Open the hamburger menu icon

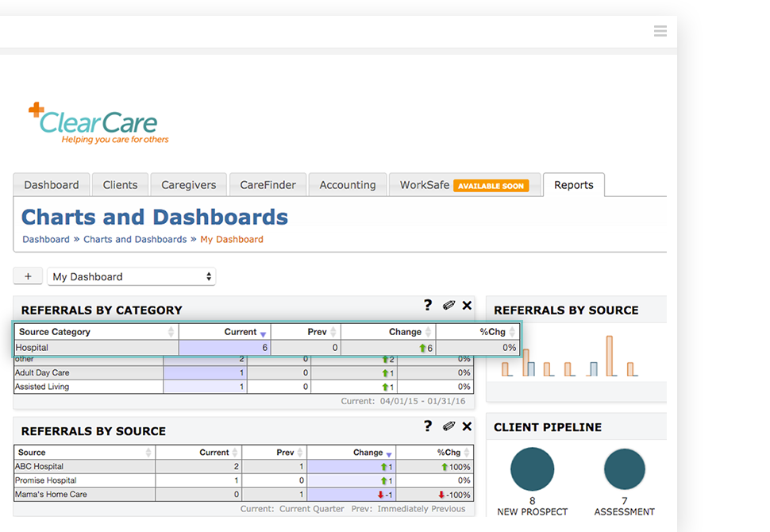(x=660, y=31)
